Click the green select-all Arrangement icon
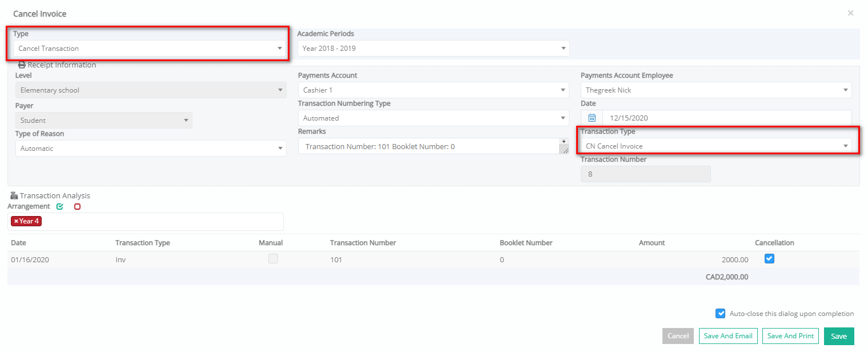 [x=60, y=207]
